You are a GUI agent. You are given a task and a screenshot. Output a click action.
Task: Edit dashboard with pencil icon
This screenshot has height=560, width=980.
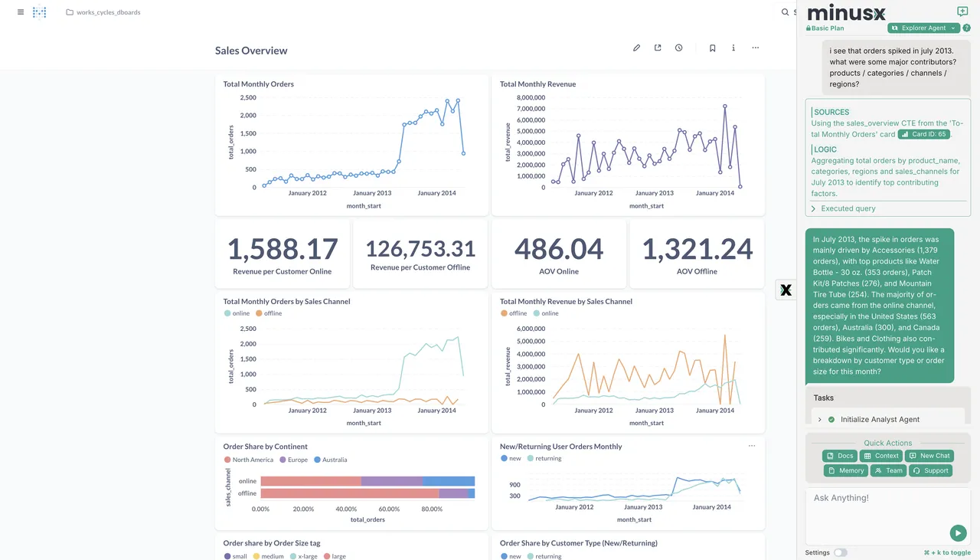click(636, 47)
